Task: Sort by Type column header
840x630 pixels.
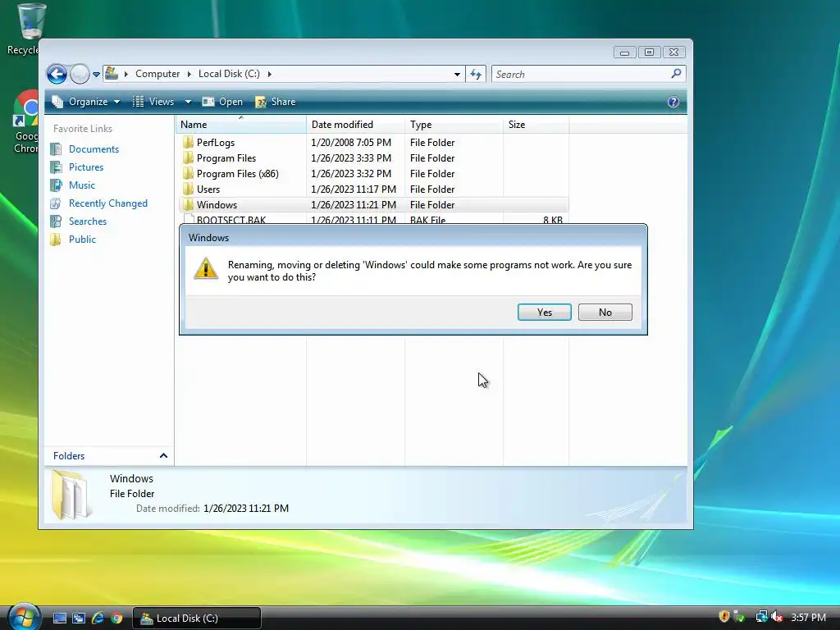Action: pos(454,125)
